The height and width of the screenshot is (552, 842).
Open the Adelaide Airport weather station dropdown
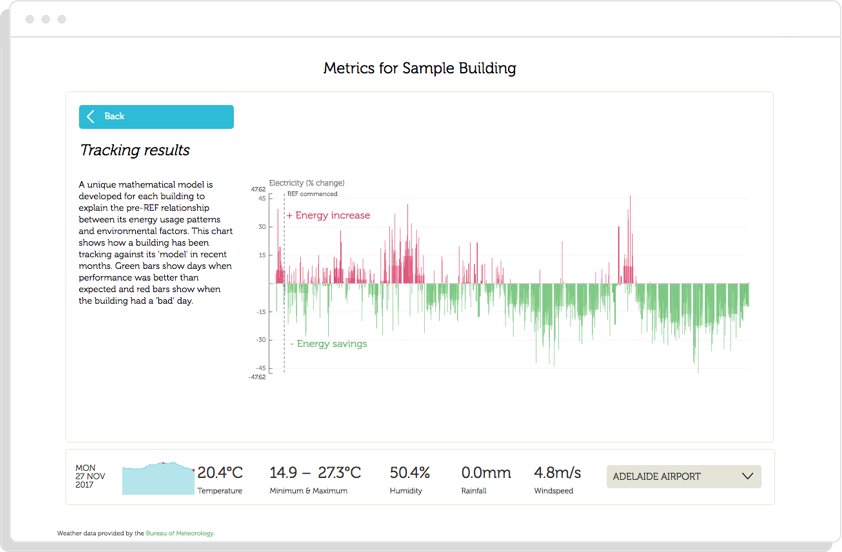point(683,477)
